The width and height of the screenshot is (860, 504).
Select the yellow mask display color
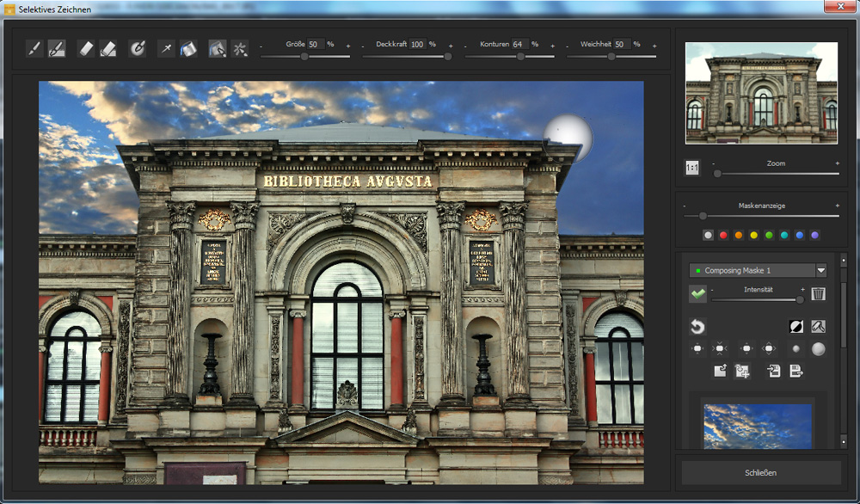tap(753, 235)
